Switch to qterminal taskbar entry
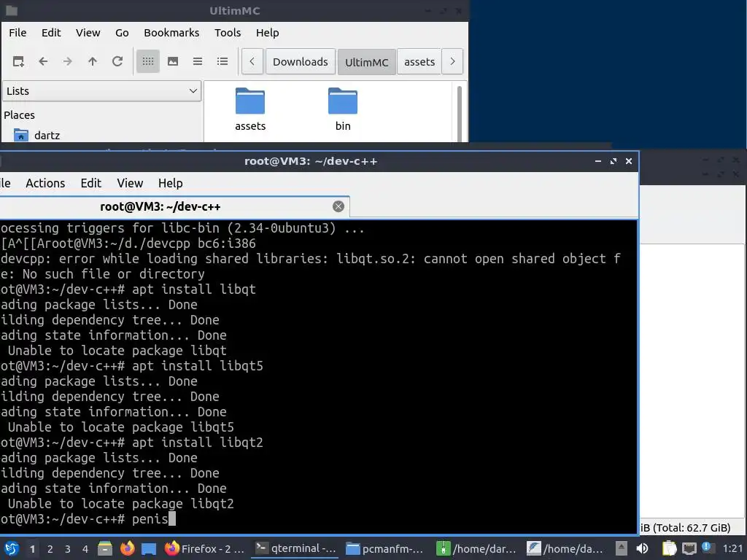Viewport: 747px width, 560px height. pos(295,548)
